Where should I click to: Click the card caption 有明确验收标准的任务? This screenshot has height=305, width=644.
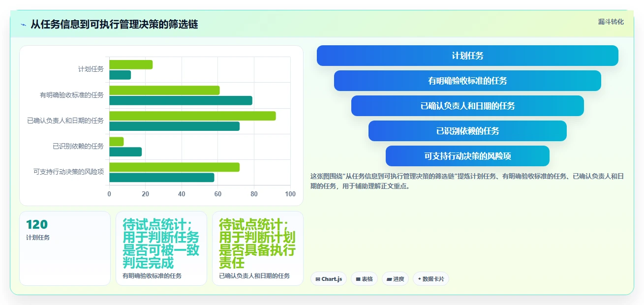(x=152, y=276)
